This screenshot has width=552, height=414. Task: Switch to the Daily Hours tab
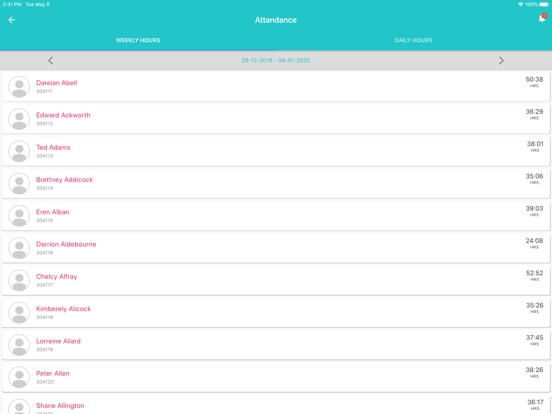(413, 40)
